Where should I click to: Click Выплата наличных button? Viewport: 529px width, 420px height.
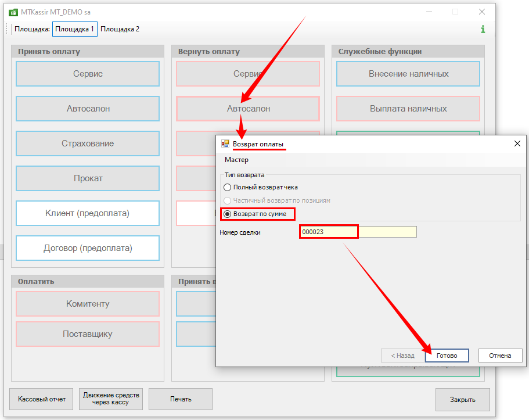pyautogui.click(x=408, y=109)
